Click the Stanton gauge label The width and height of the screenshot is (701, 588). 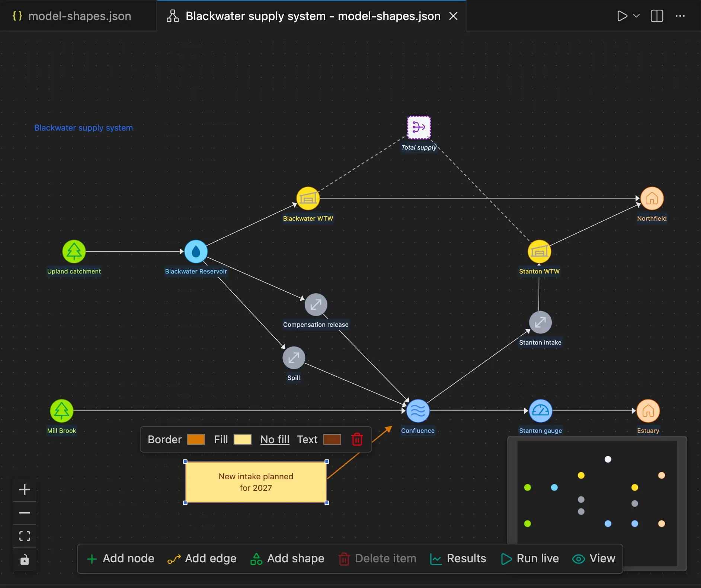click(541, 431)
